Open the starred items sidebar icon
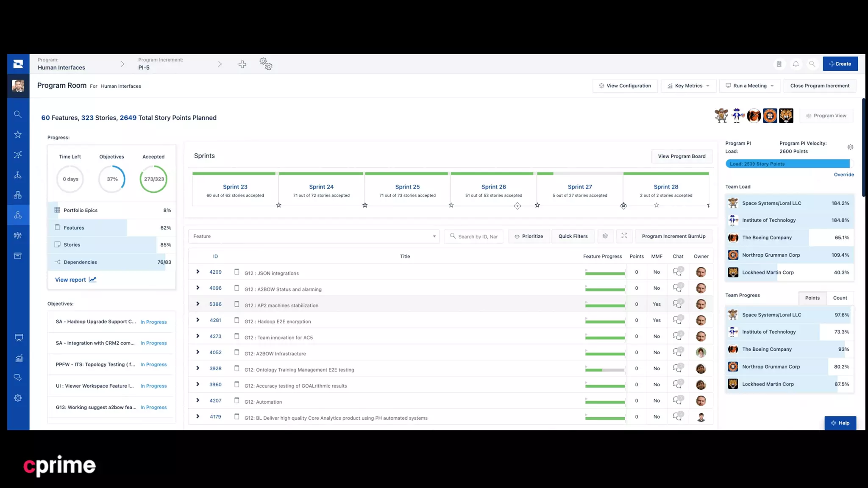The width and height of the screenshot is (868, 488). pyautogui.click(x=18, y=135)
